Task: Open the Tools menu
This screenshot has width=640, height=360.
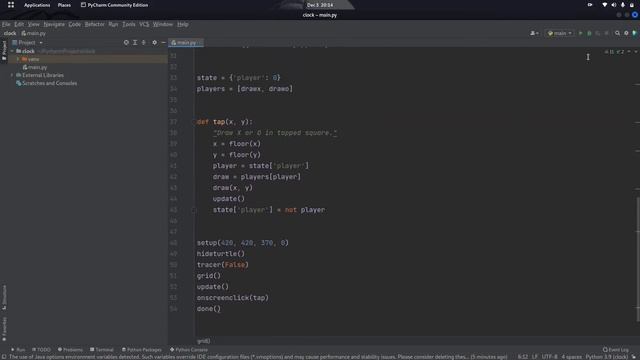Action: point(129,24)
